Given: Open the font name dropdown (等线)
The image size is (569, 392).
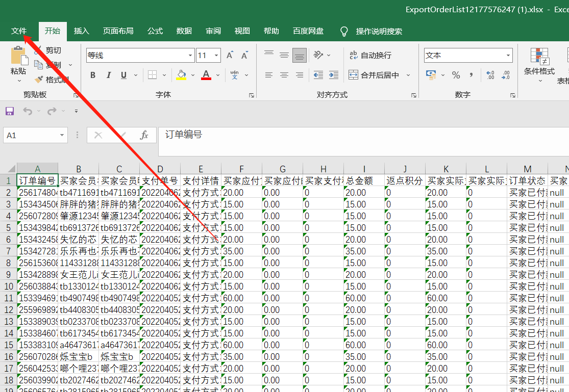Looking at the screenshot, I should [191, 56].
